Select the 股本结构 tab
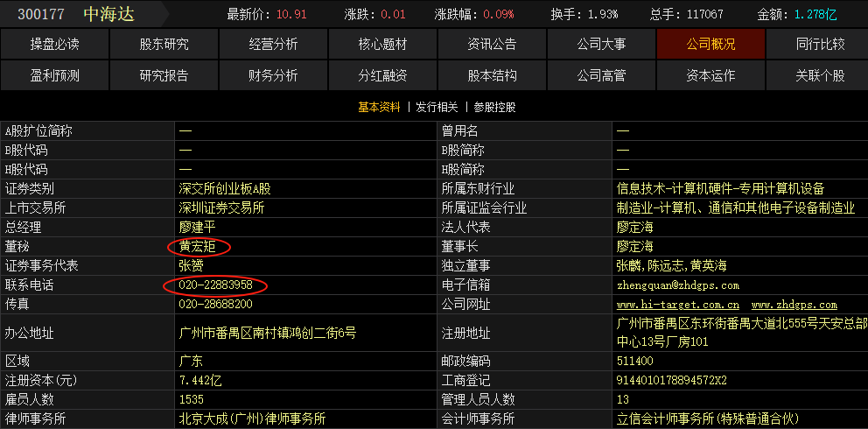 [492, 75]
